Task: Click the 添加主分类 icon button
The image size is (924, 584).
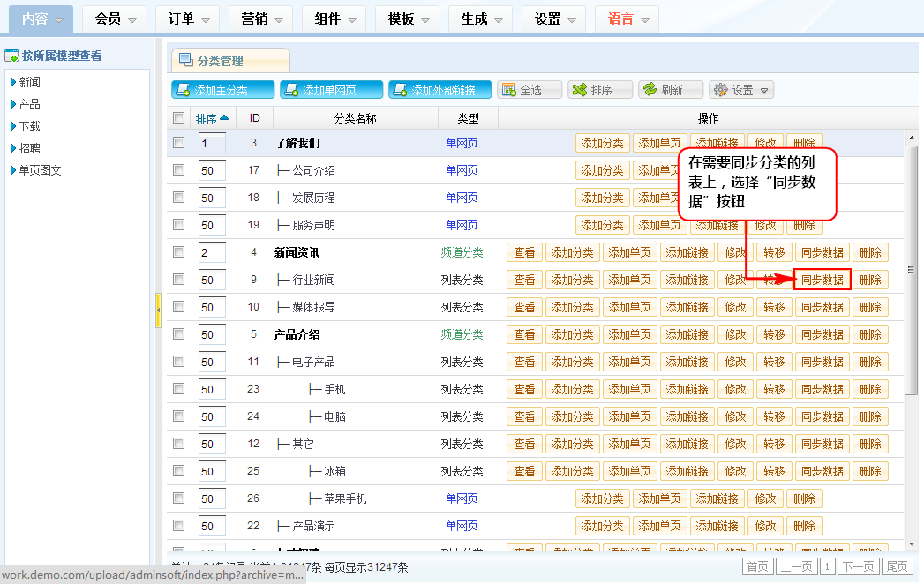Action: point(182,90)
